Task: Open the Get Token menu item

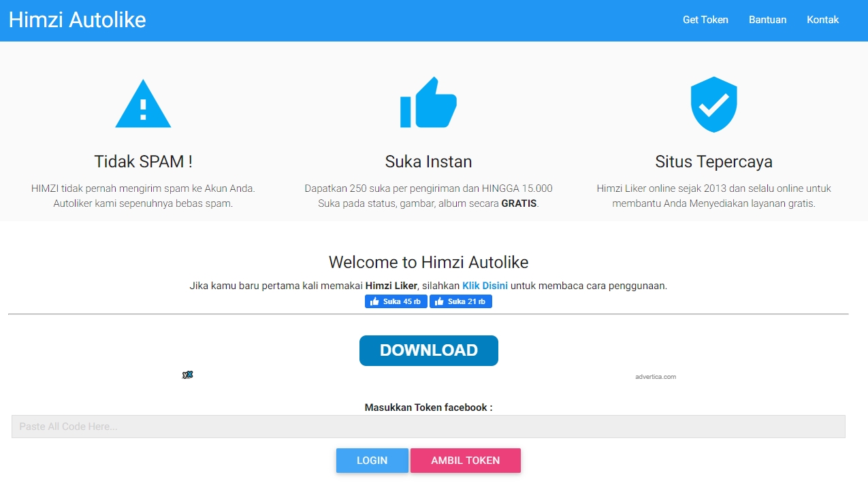Action: tap(705, 20)
